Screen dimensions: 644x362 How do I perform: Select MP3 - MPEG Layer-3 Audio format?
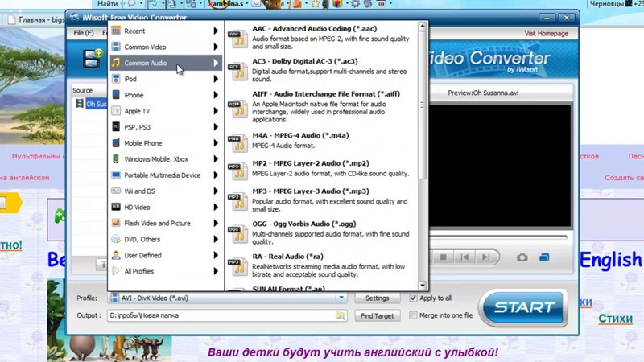click(x=320, y=200)
